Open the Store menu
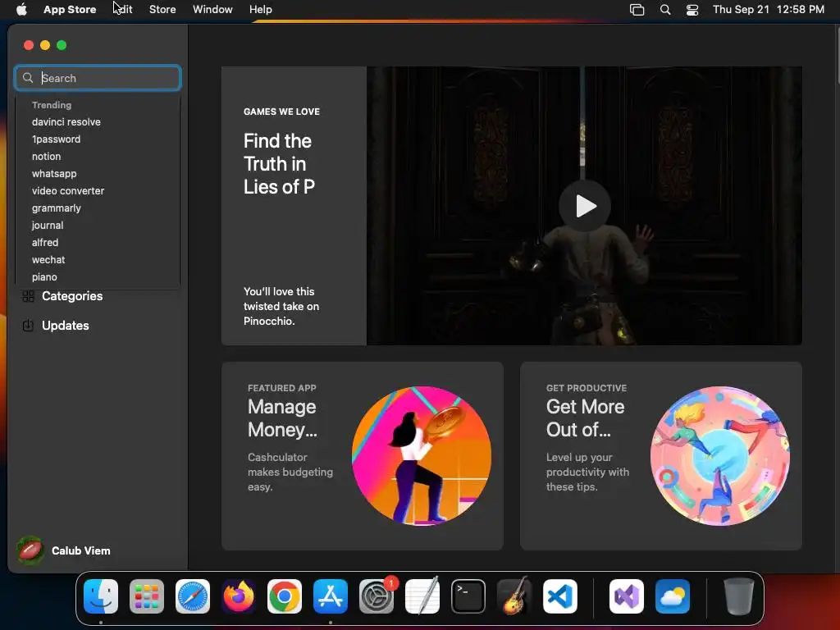The image size is (840, 630). click(x=162, y=9)
